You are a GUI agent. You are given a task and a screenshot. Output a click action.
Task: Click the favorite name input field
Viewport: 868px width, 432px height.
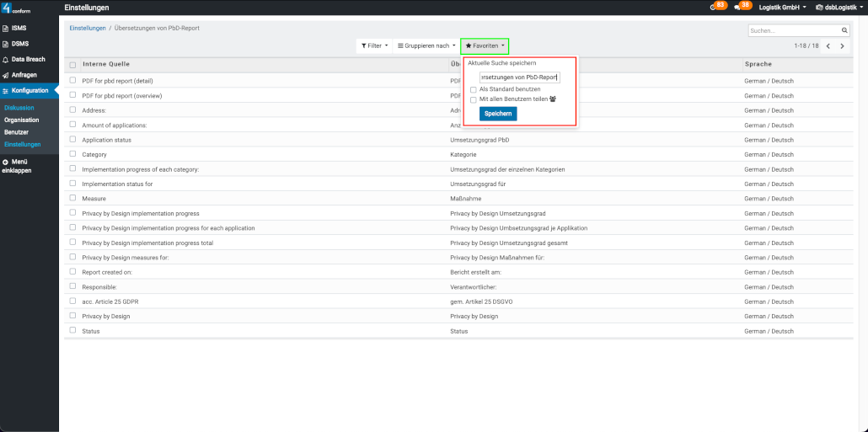(x=519, y=77)
